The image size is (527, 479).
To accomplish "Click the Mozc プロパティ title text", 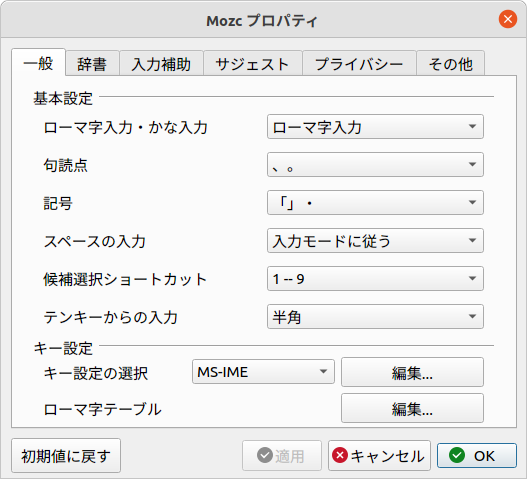I will tap(262, 21).
